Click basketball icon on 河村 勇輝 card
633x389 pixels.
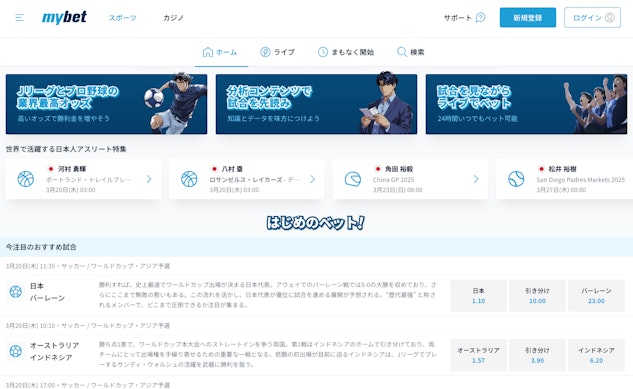[x=26, y=179]
